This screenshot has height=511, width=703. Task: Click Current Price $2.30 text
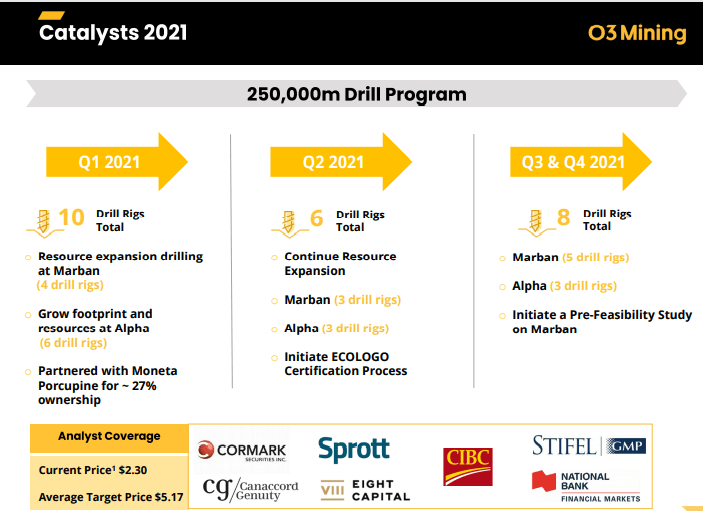click(x=93, y=470)
